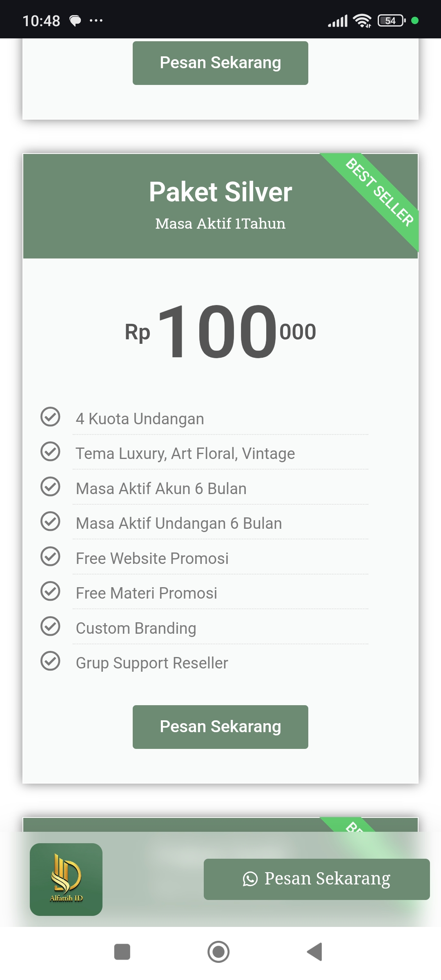Viewport: 441px width, 980px height.
Task: Open recent apps with square button
Action: click(122, 952)
